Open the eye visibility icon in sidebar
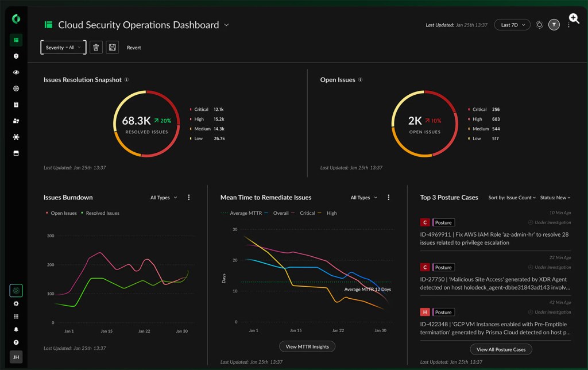This screenshot has height=370, width=588. click(x=16, y=72)
